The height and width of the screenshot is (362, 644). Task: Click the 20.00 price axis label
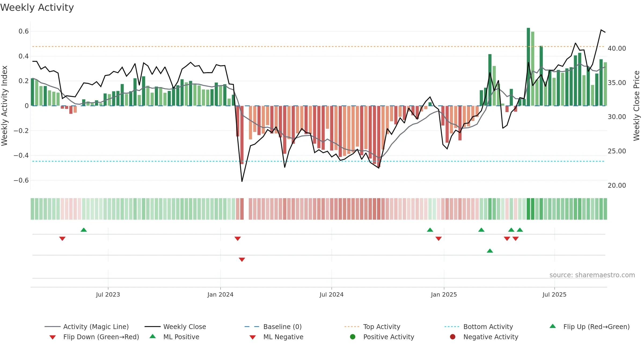pos(617,186)
